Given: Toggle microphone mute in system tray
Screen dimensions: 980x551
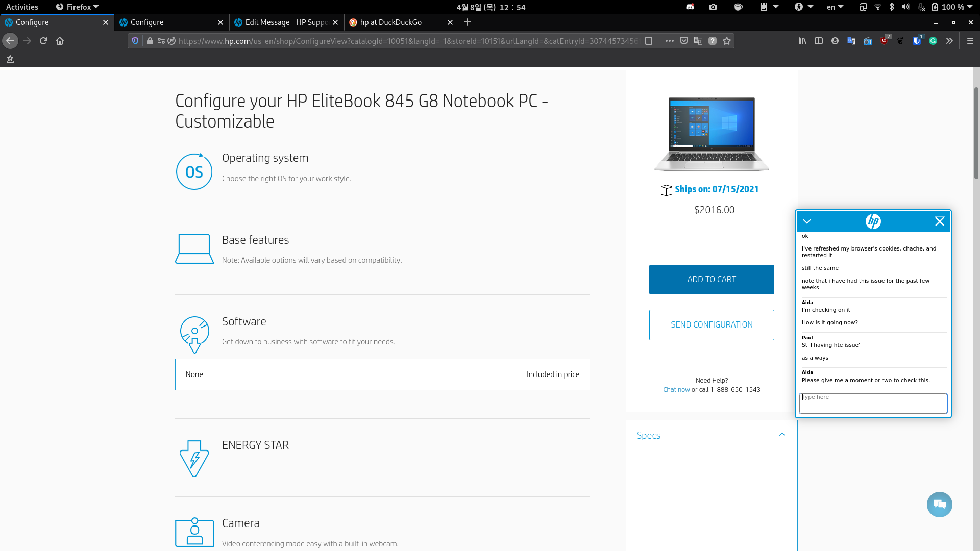Looking at the screenshot, I should [921, 7].
